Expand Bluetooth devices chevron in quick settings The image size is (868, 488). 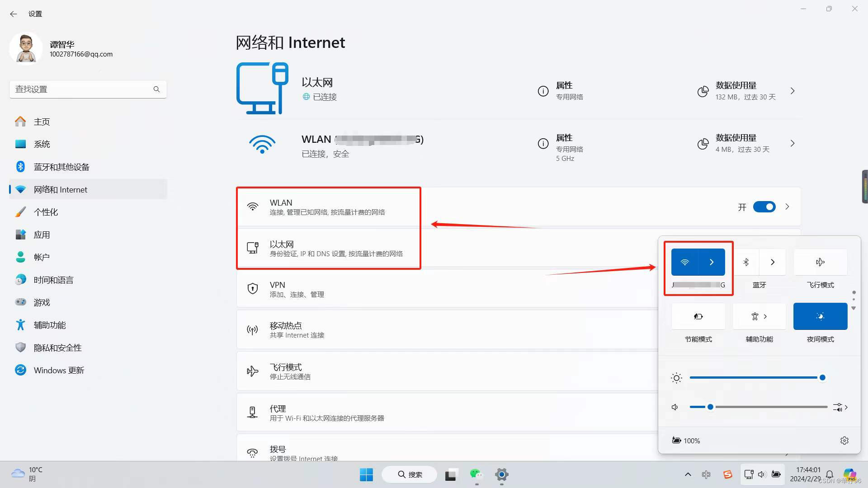tap(773, 262)
